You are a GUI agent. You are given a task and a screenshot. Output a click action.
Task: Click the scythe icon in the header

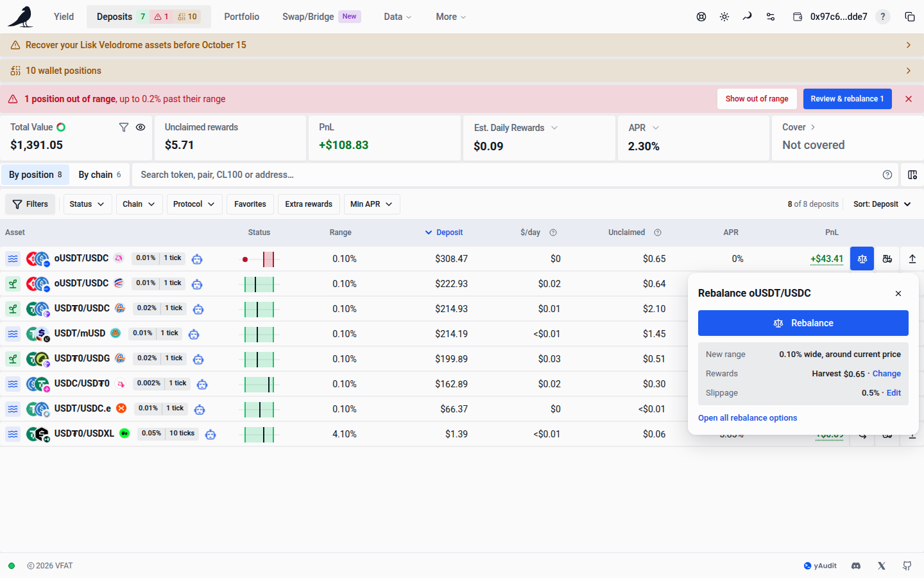click(748, 17)
